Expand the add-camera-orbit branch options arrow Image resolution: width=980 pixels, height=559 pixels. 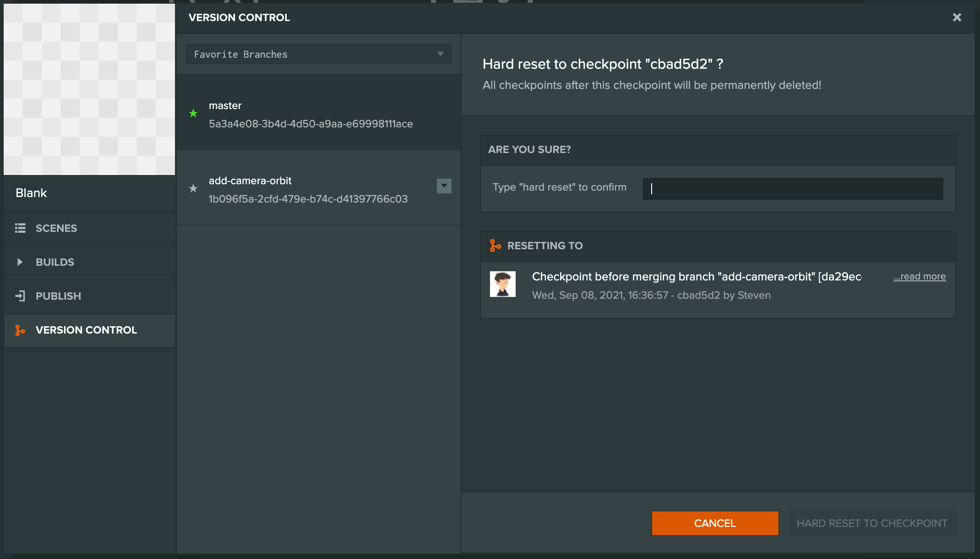coord(444,186)
